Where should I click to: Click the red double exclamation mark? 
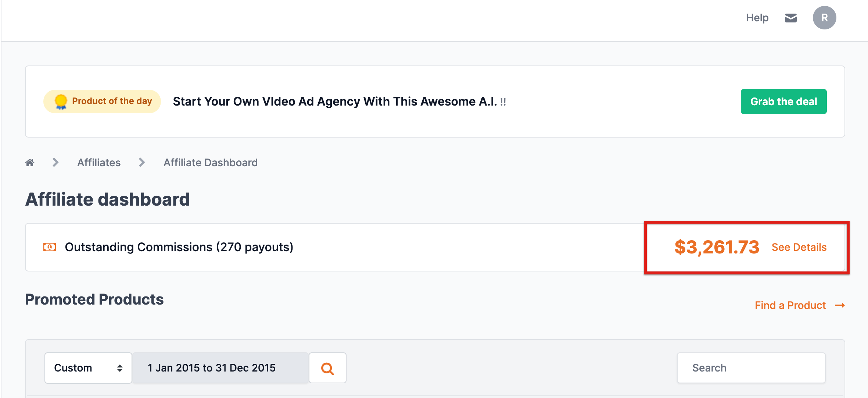503,102
